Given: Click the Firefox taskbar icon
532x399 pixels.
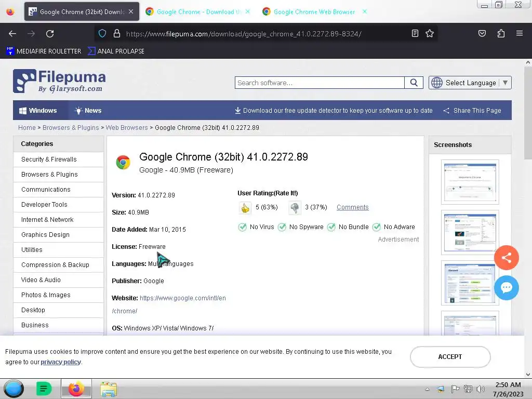Looking at the screenshot, I should point(76,389).
